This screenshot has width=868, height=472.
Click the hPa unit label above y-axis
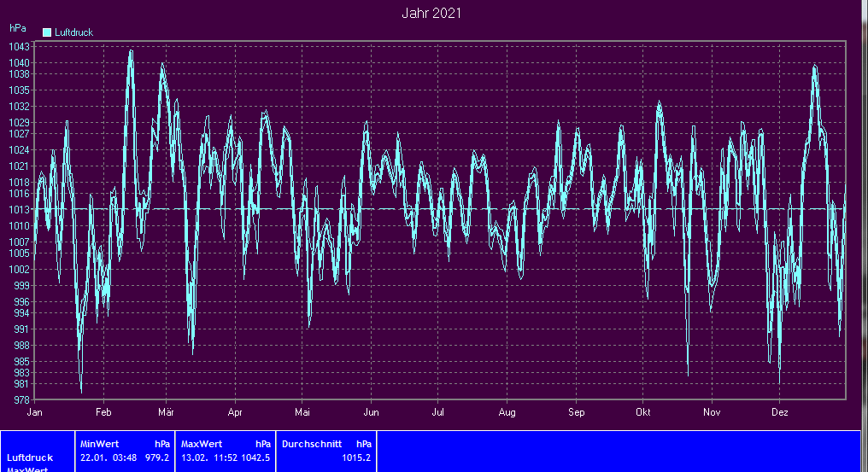click(x=17, y=28)
